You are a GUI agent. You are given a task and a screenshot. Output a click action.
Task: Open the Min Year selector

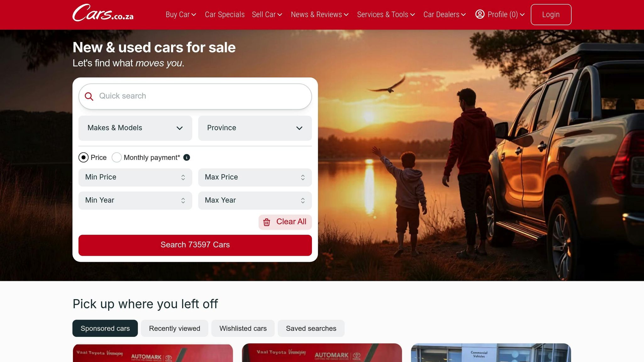[x=135, y=200]
